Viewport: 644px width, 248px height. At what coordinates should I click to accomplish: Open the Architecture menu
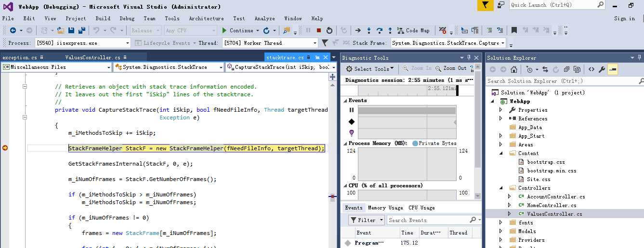coord(206,18)
